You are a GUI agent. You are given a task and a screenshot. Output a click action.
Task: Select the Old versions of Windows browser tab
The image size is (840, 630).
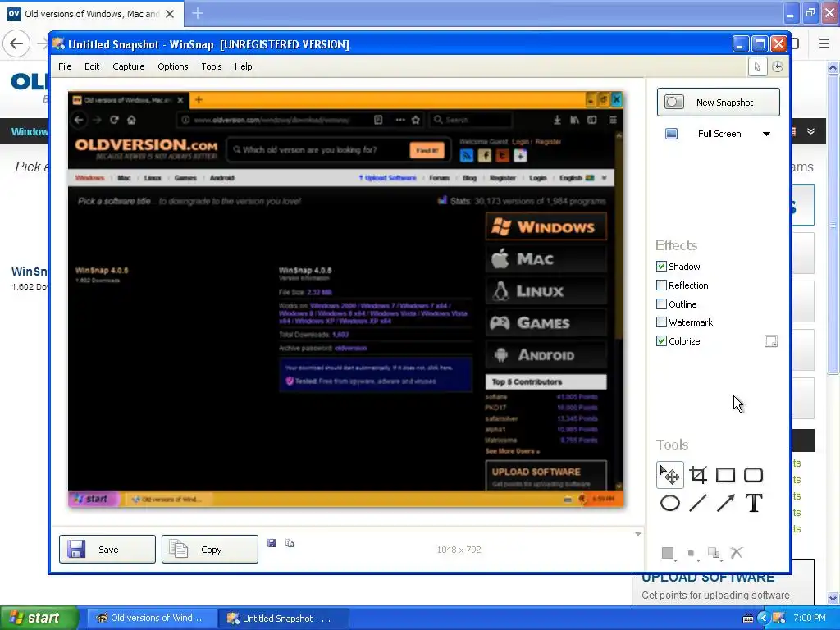[92, 14]
